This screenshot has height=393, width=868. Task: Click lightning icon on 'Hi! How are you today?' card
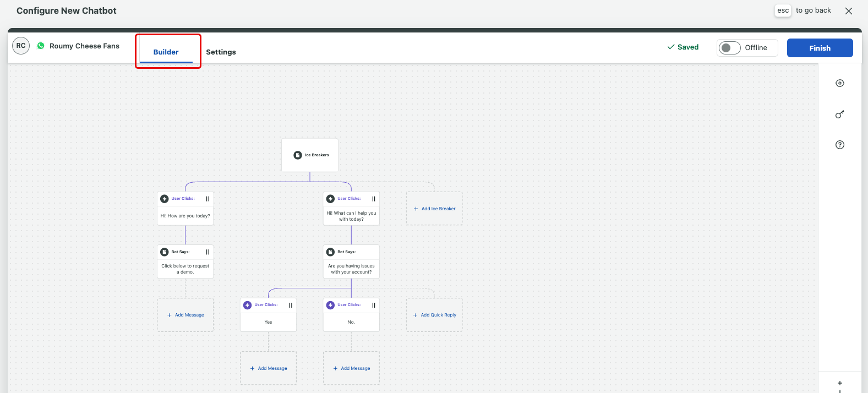[164, 199]
